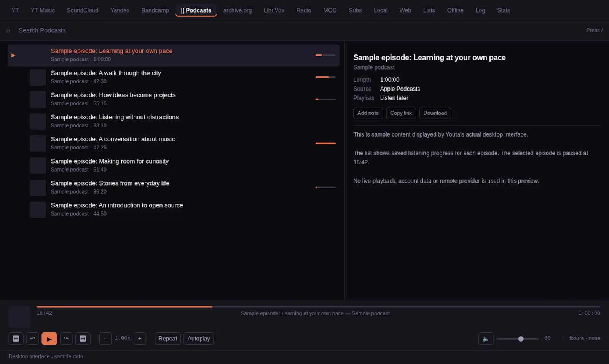Viewport: 609px width, 364px height.
Task: Click the Download button
Action: (x=435, y=113)
